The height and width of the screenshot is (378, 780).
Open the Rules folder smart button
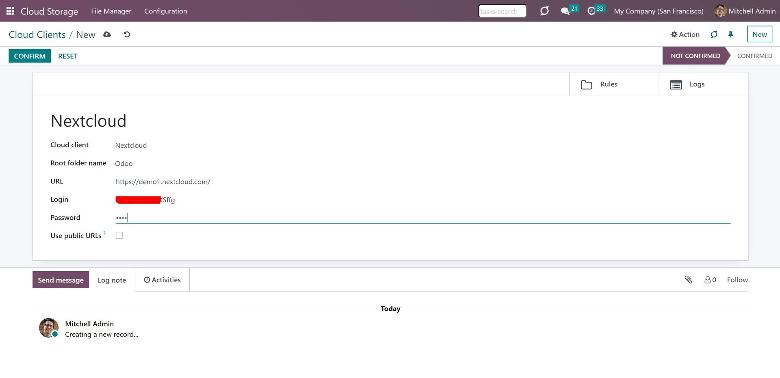pos(614,85)
